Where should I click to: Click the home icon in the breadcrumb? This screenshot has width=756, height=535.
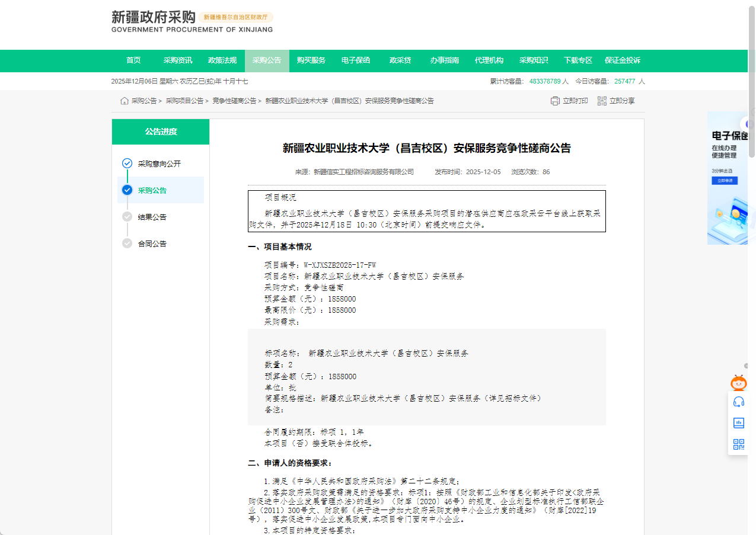[125, 101]
